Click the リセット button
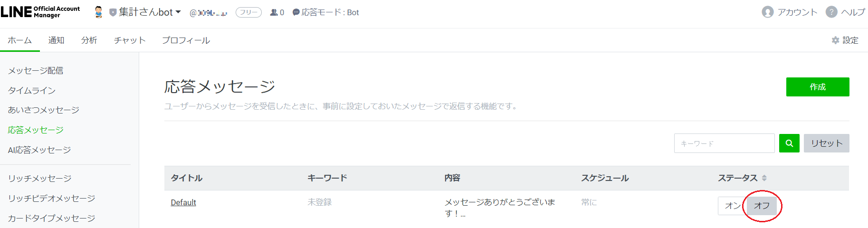868x228 pixels. [827, 143]
